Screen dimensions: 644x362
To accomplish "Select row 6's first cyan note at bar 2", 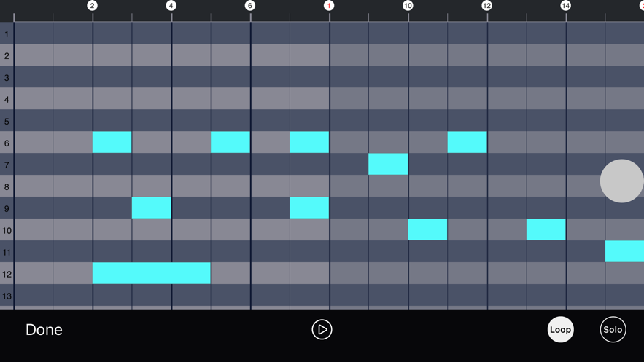I will pos(112,142).
